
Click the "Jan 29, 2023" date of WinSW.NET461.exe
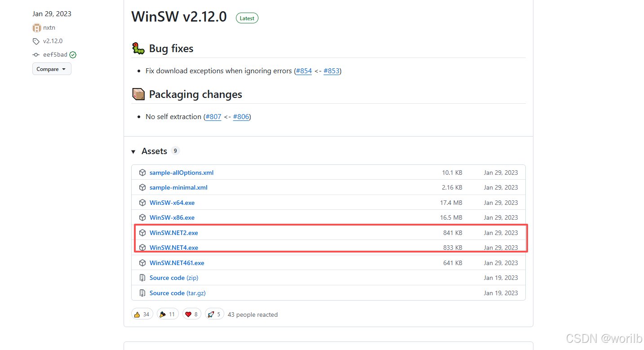click(501, 263)
